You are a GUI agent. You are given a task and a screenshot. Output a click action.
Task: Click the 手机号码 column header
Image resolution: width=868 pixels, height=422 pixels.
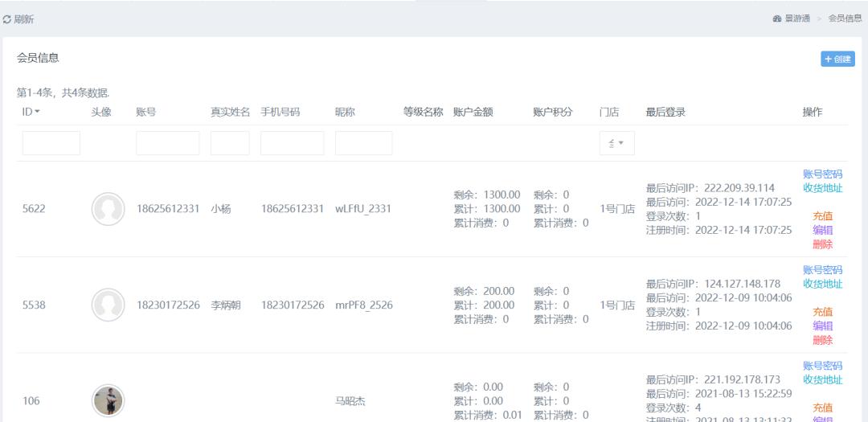tap(280, 112)
